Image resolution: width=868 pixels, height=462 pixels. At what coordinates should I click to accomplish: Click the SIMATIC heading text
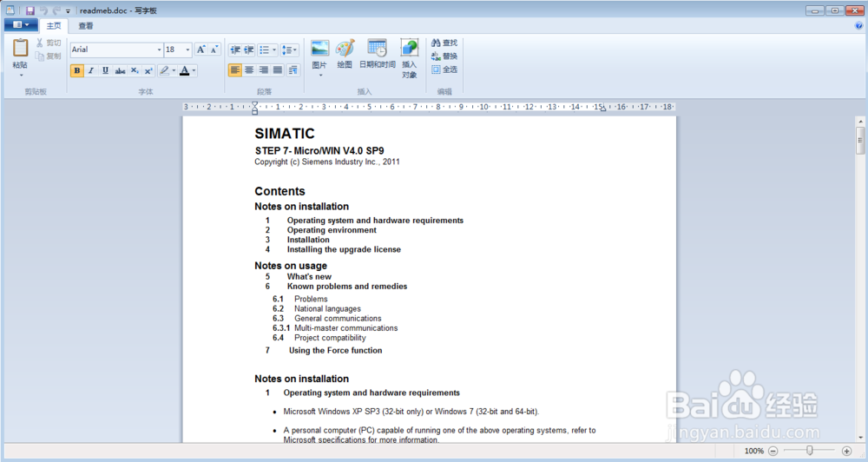pos(285,134)
